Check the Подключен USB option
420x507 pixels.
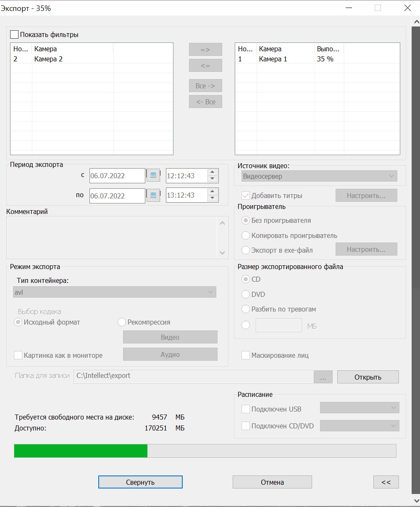pos(246,409)
